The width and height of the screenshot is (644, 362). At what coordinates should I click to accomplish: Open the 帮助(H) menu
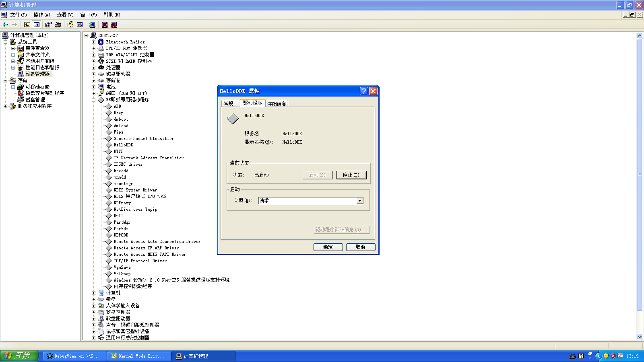coord(112,15)
